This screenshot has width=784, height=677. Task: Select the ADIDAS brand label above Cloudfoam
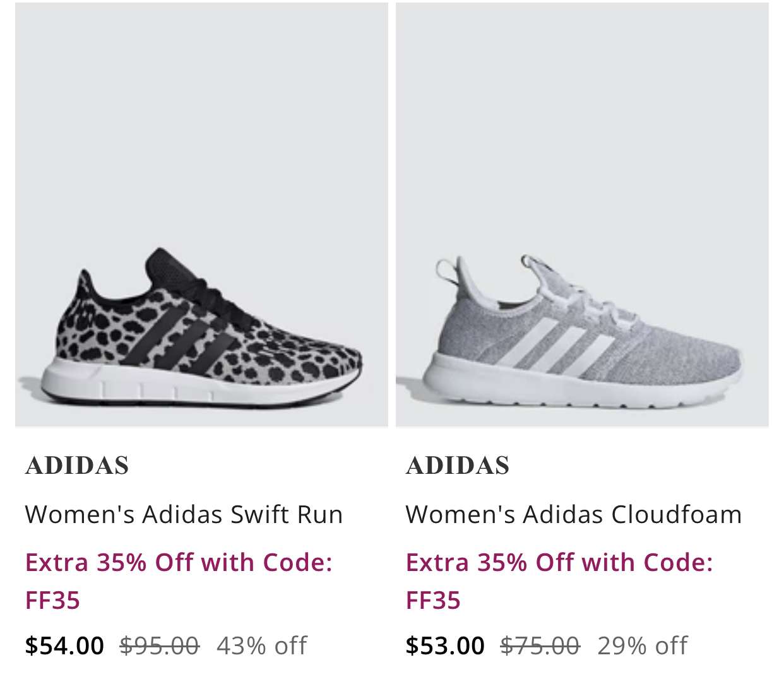(x=458, y=466)
